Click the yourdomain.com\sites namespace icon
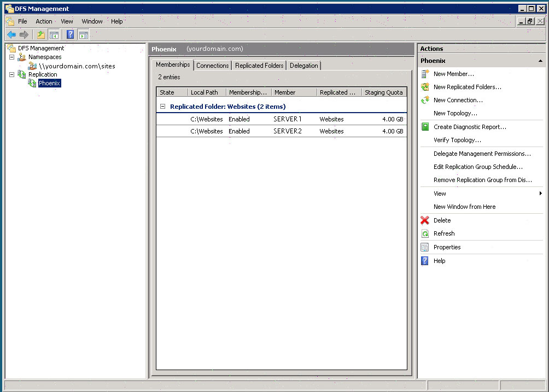 point(33,66)
